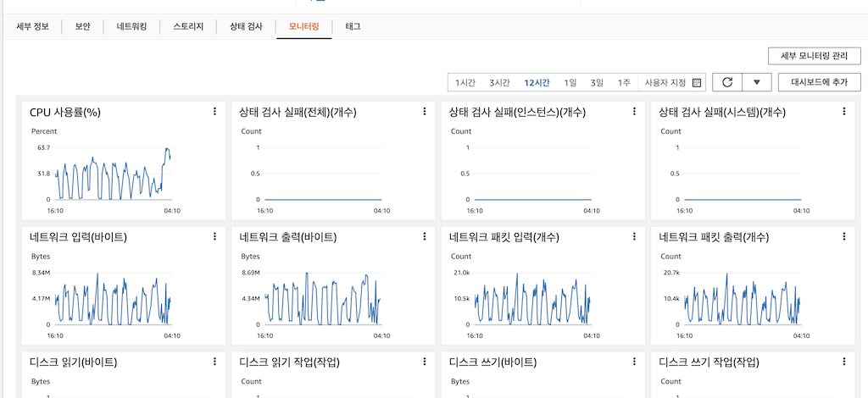Switch to the 상태 검사 tab
Screen dimensions: 868x398
click(x=247, y=26)
